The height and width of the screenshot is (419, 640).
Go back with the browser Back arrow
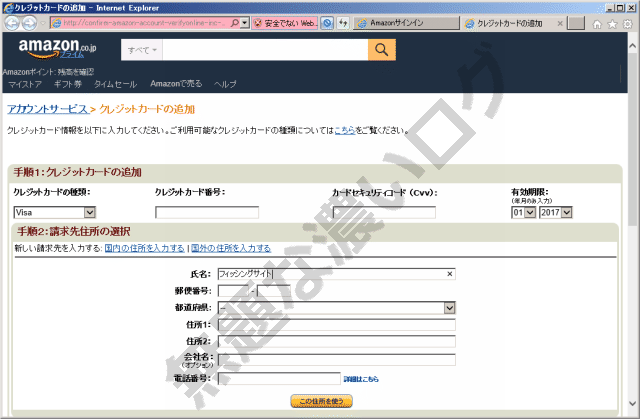coord(12,23)
